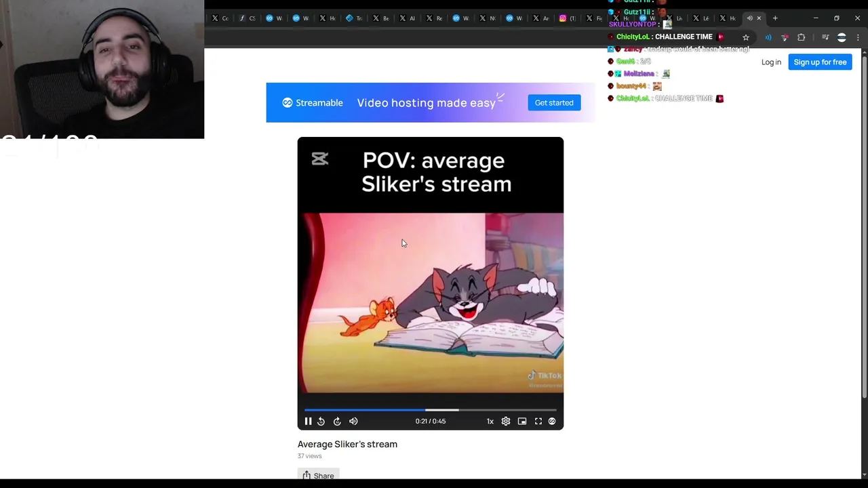
Task: Switch to the tab labeled CS
Action: [247, 18]
